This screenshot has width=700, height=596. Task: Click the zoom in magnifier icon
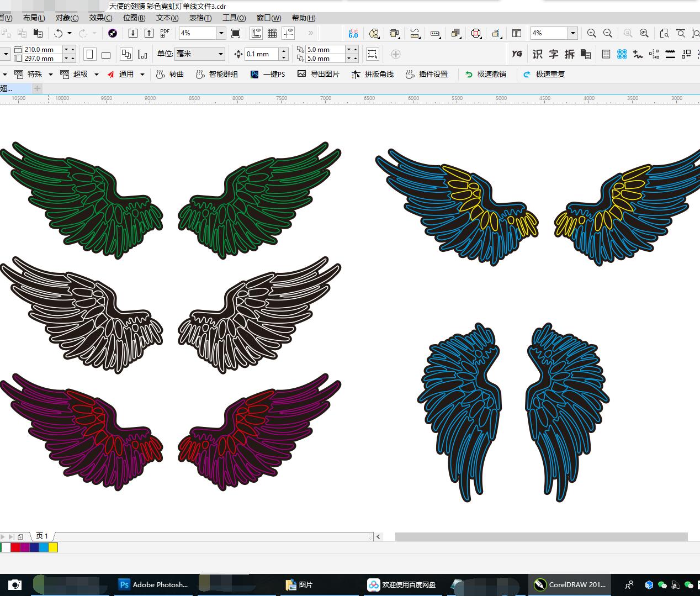[592, 33]
